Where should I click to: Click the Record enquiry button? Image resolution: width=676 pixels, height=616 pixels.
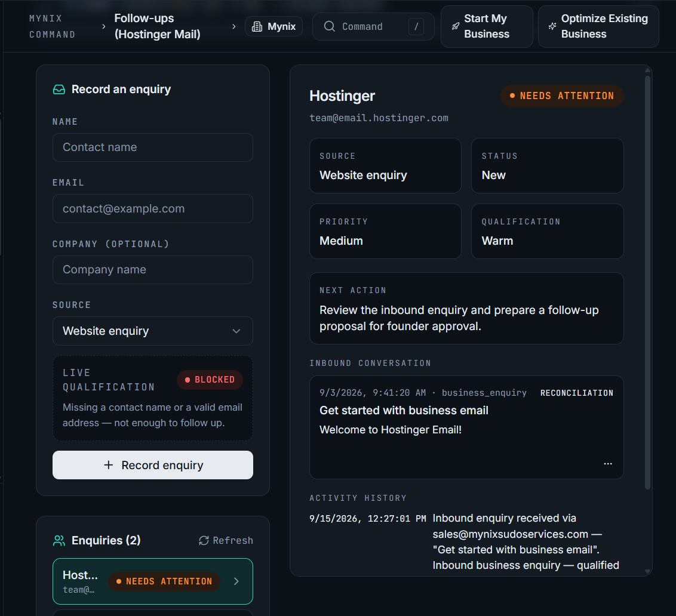coord(153,465)
